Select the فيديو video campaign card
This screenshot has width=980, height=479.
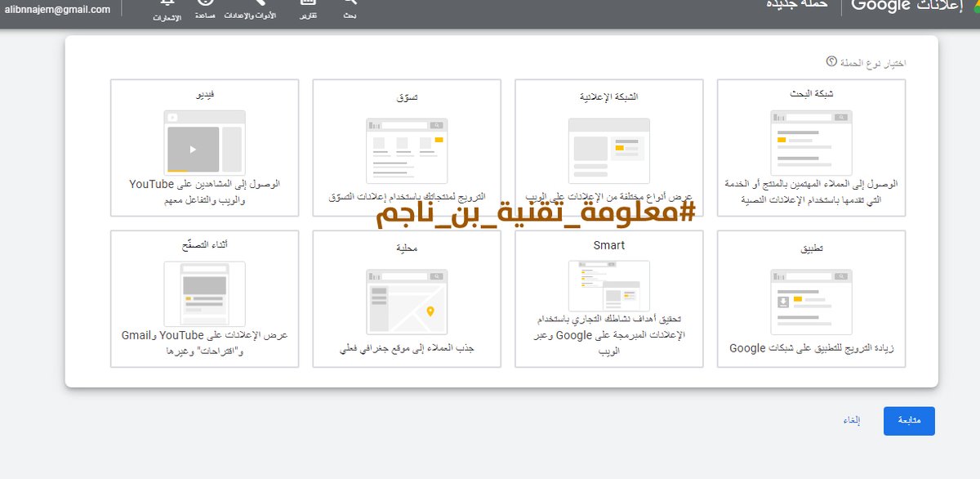coord(205,148)
